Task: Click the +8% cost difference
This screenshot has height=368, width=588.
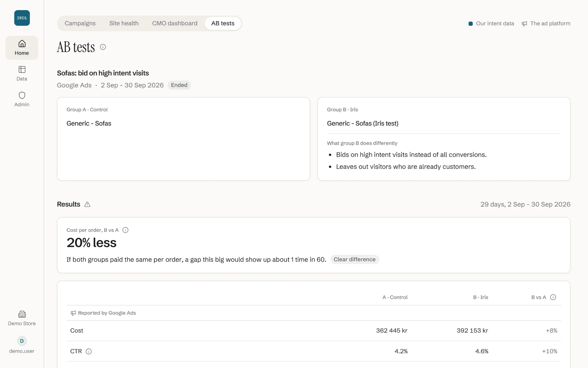Action: coord(552,331)
